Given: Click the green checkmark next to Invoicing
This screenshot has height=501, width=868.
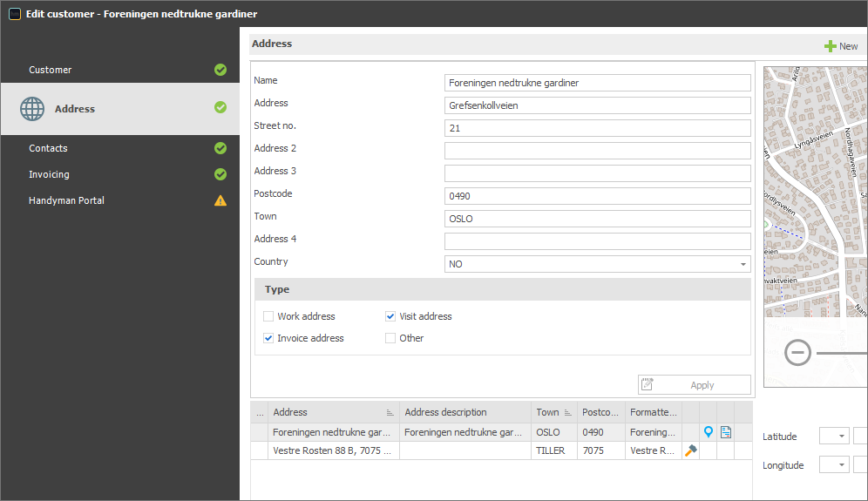Looking at the screenshot, I should pos(220,174).
